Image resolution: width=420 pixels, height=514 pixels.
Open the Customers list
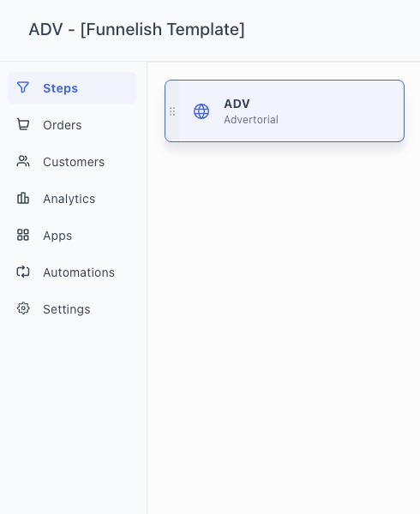pos(72,162)
